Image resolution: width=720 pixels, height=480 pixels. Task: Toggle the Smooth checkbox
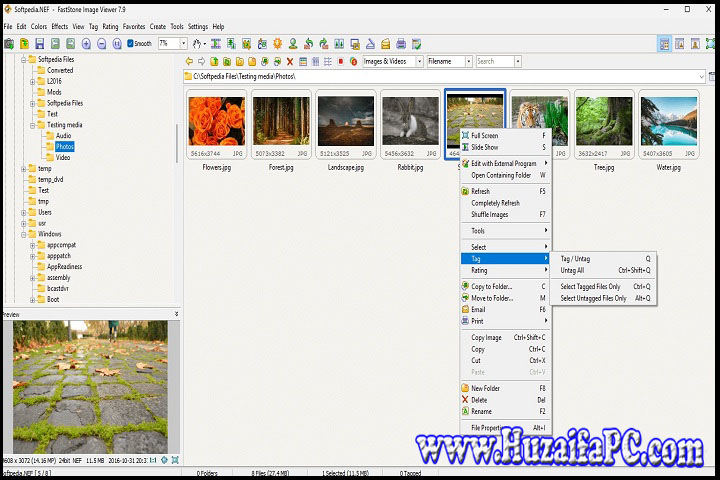tap(130, 44)
